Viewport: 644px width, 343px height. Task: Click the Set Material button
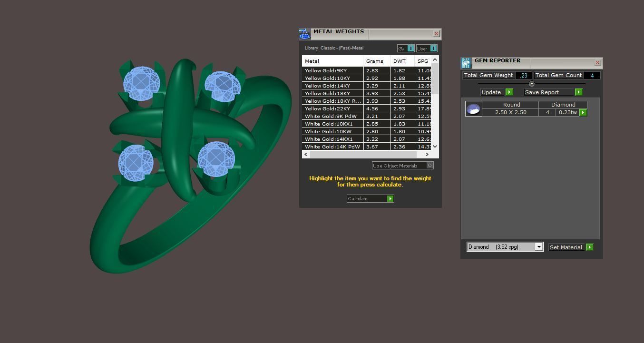point(571,247)
